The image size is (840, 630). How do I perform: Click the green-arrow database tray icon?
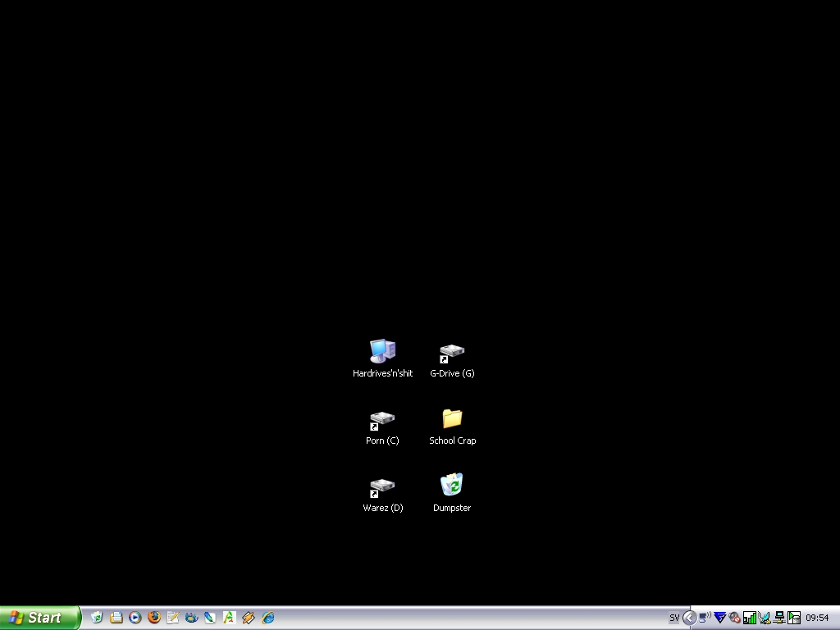coord(794,618)
